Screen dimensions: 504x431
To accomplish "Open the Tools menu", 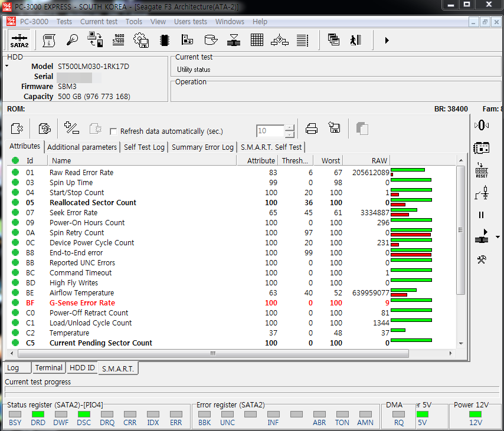I will pos(134,21).
